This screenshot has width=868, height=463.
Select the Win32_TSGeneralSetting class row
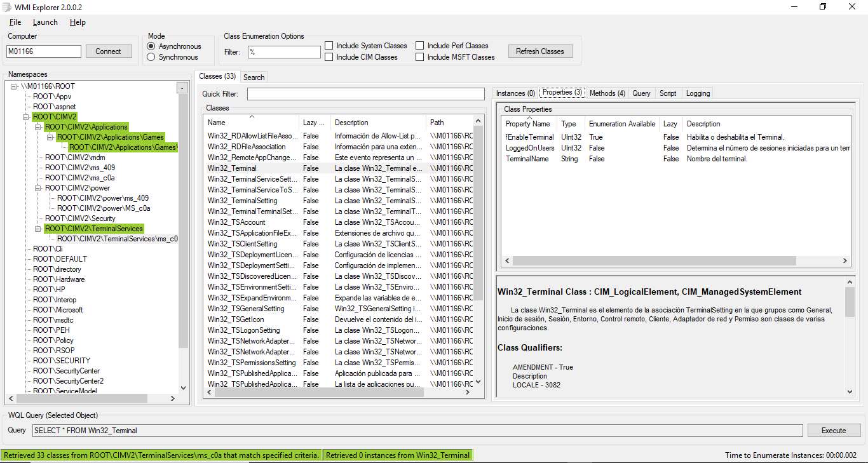[x=339, y=309]
